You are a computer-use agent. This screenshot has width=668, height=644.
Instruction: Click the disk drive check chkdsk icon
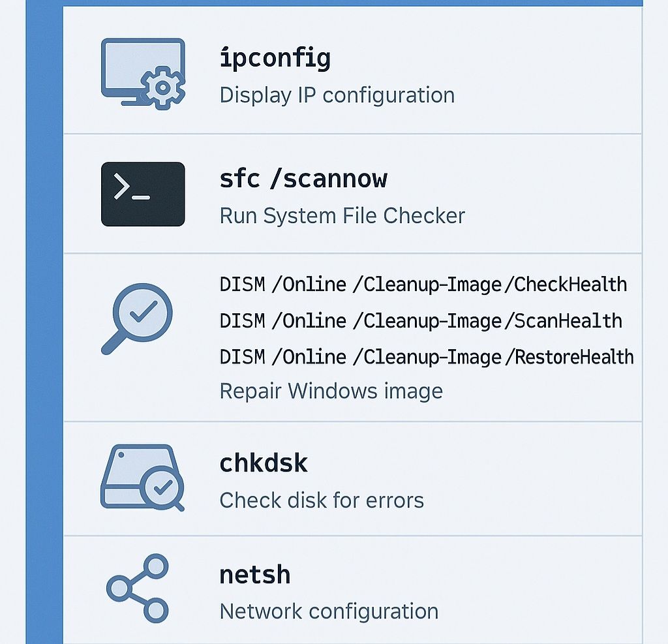pos(142,478)
